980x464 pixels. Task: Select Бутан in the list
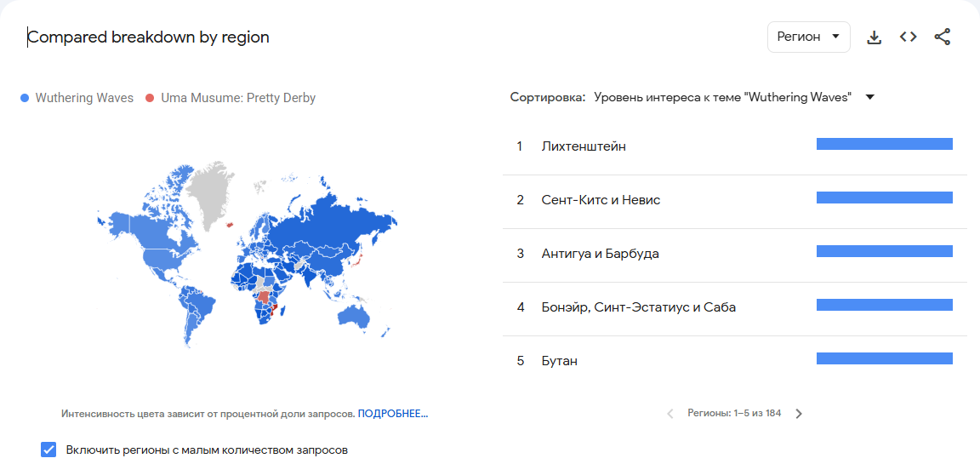pyautogui.click(x=559, y=361)
